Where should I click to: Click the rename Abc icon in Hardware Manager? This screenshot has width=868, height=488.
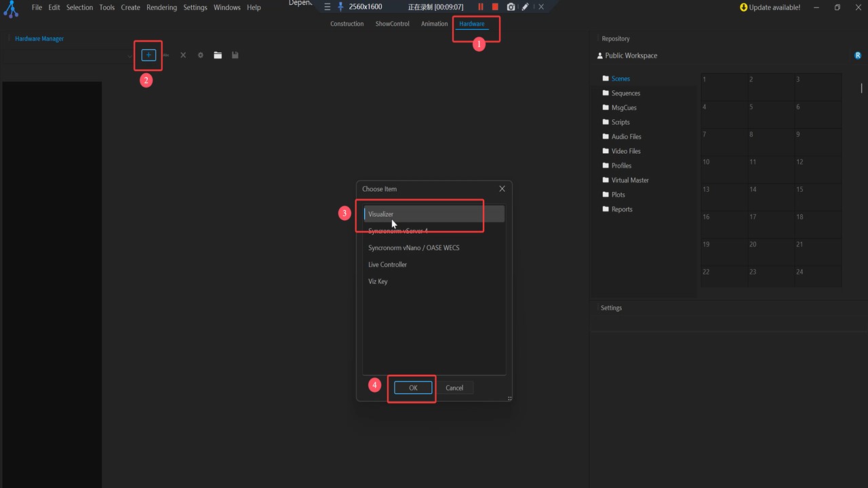pyautogui.click(x=165, y=55)
